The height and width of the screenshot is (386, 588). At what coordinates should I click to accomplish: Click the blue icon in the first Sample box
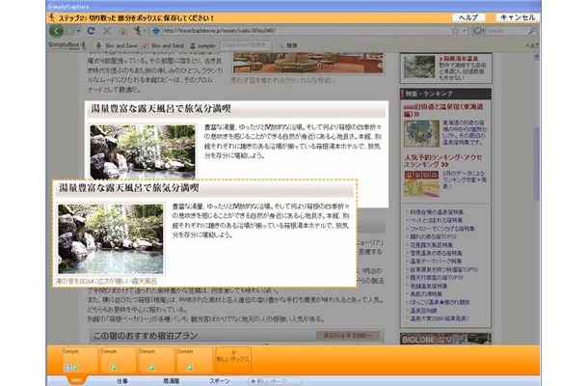point(67,368)
